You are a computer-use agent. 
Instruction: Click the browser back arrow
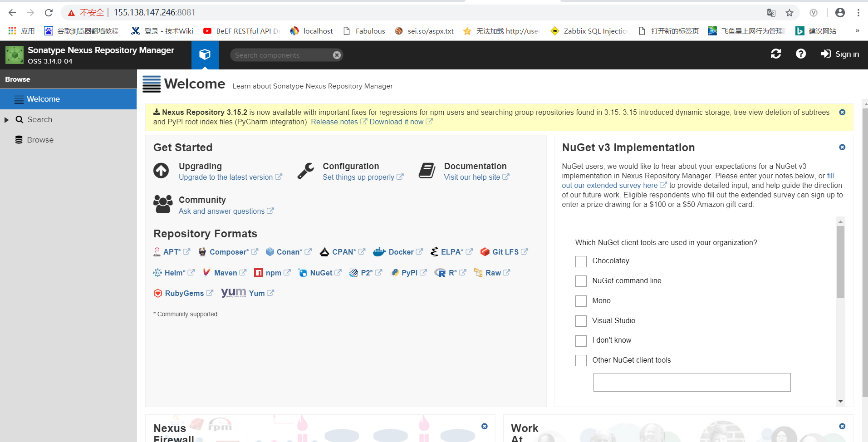tap(12, 13)
